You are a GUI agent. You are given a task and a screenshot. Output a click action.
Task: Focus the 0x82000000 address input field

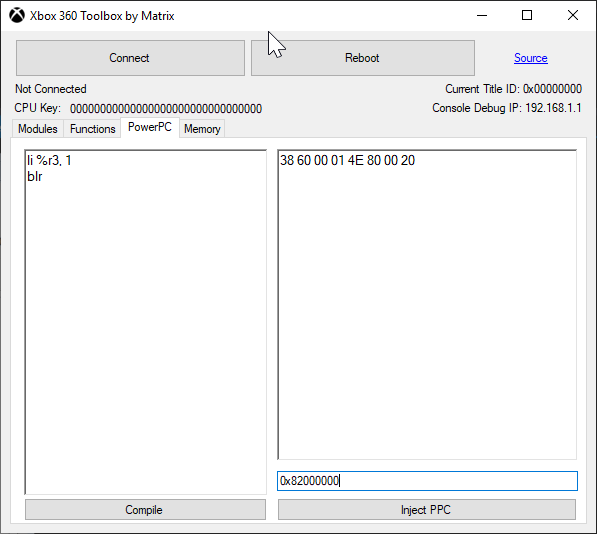point(427,481)
